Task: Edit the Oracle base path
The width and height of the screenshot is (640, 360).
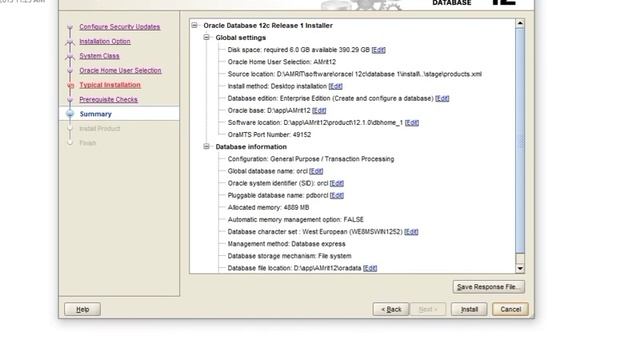Action: click(x=319, y=111)
